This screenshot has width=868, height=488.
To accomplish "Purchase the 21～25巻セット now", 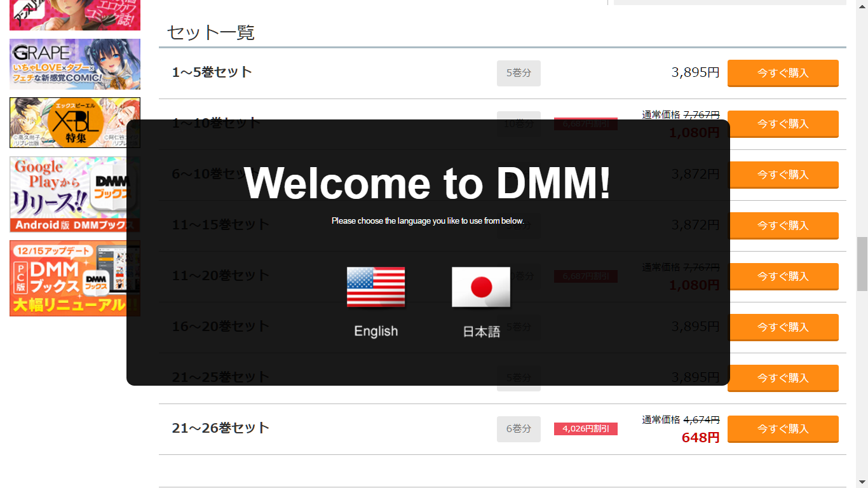I will [x=783, y=378].
